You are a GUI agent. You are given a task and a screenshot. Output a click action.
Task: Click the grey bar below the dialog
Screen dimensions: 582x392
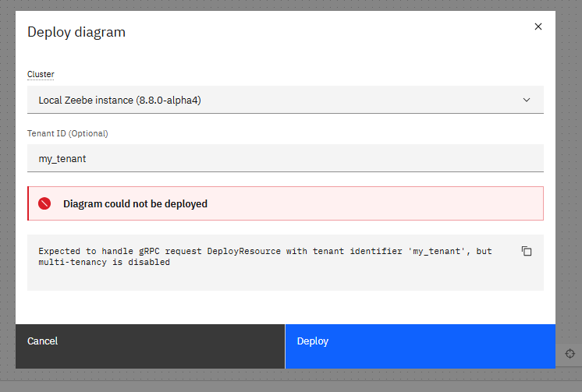[x=291, y=386]
